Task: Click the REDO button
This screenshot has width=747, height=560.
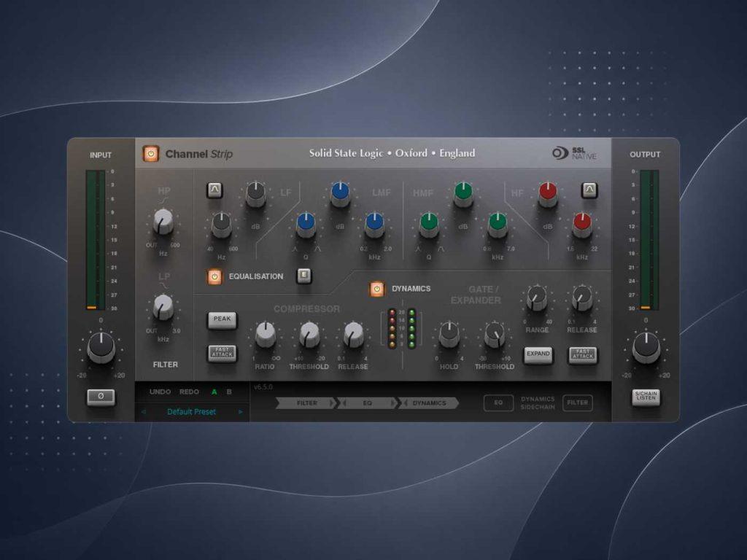Action: click(x=189, y=392)
